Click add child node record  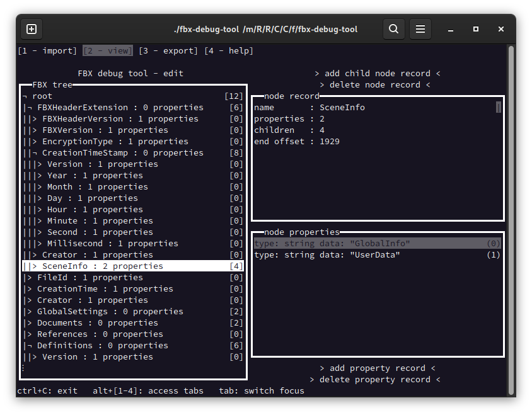point(377,74)
